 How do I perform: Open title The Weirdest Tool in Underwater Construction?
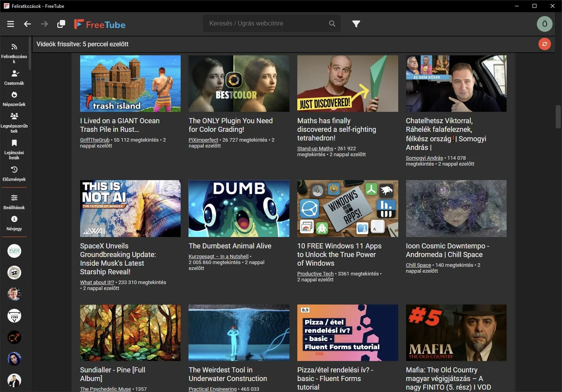pos(228,374)
